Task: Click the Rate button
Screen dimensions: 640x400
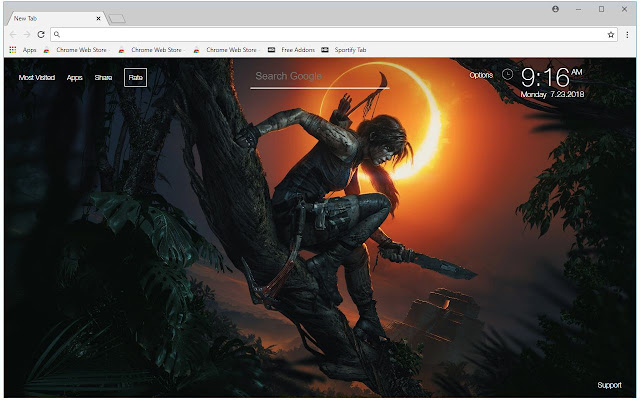Action: pos(136,78)
